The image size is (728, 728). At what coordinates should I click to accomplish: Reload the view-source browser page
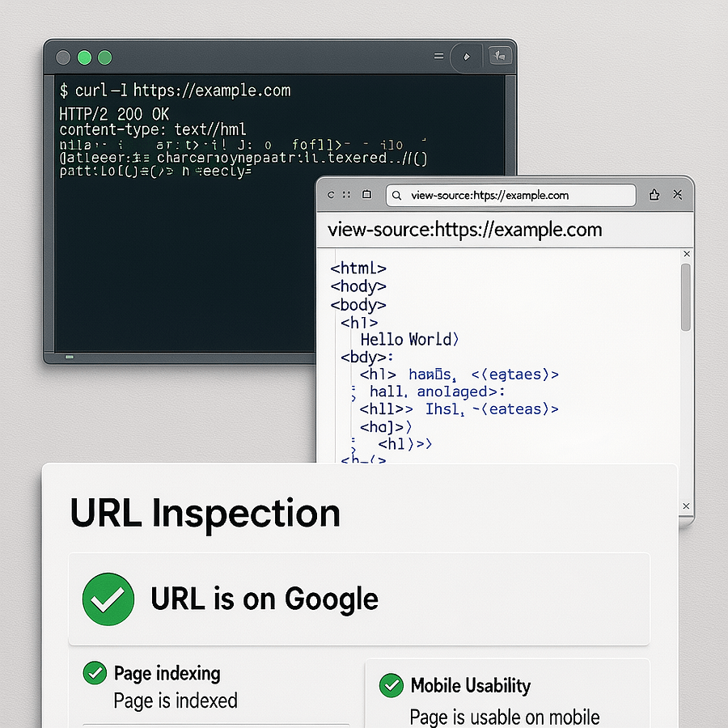click(x=331, y=194)
